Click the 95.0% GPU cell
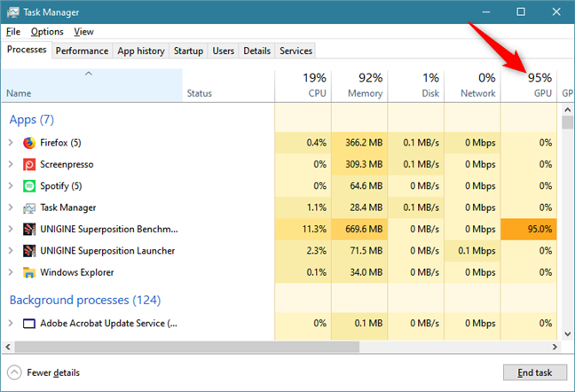 click(529, 229)
